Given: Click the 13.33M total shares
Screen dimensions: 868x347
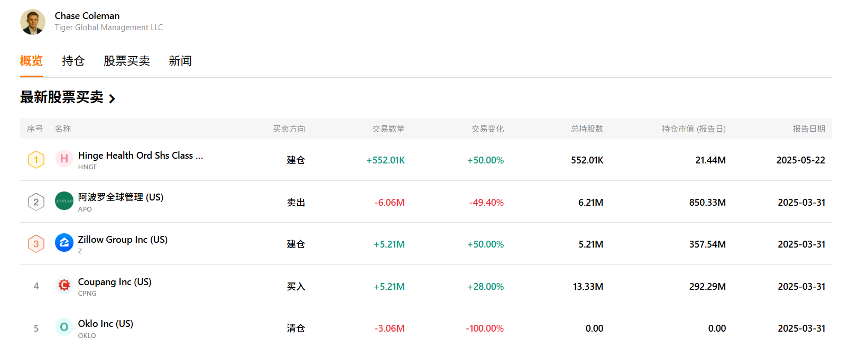Looking at the screenshot, I should (588, 287).
